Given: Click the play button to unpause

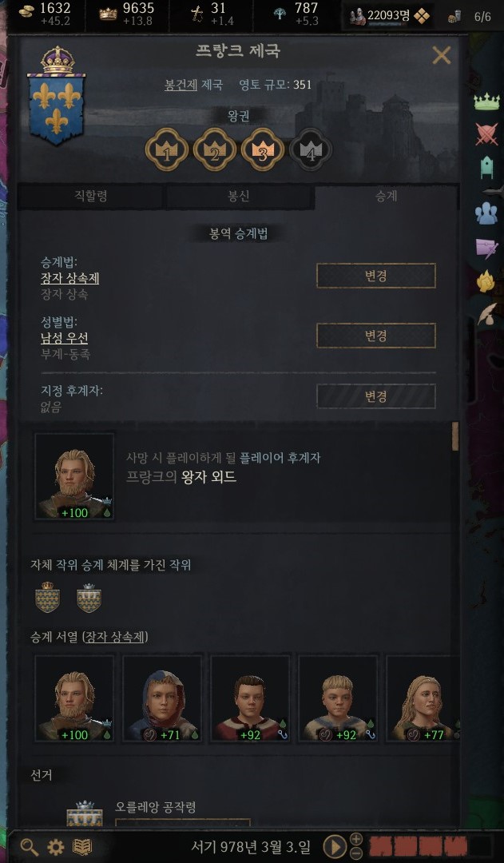Looking at the screenshot, I should 335,846.
